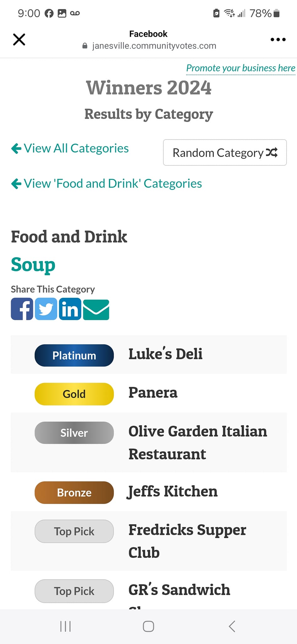Tap the Android back navigation arrow
The image size is (297, 644).
click(232, 626)
